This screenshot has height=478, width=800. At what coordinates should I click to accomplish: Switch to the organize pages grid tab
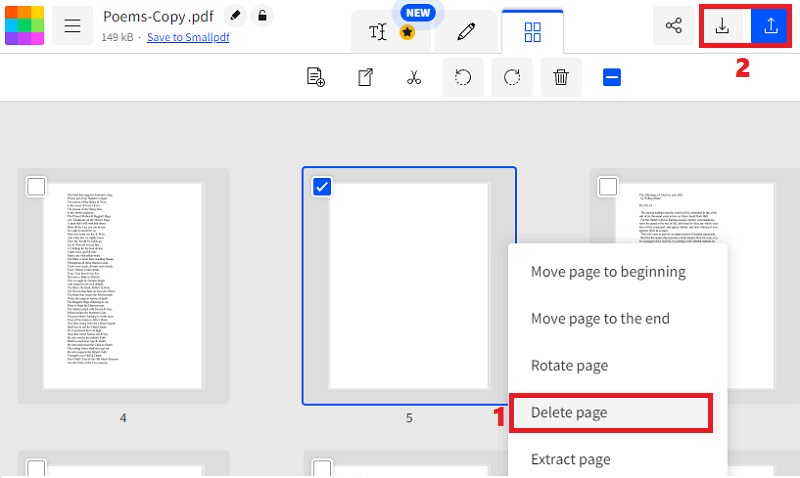pyautogui.click(x=533, y=32)
